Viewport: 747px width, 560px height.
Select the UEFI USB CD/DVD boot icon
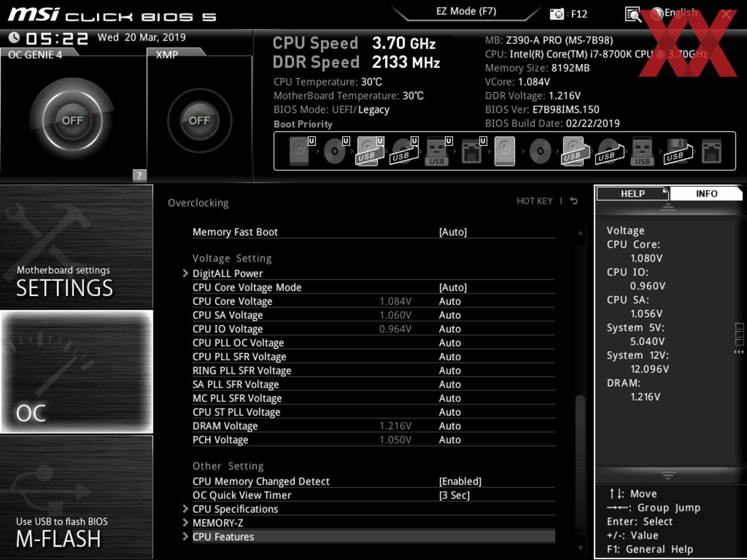tap(404, 151)
